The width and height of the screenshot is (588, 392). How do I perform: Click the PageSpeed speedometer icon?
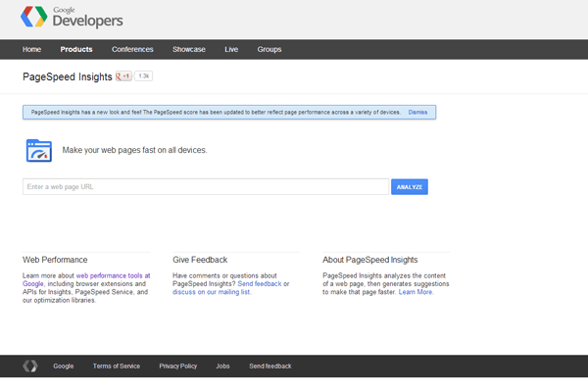coord(39,150)
